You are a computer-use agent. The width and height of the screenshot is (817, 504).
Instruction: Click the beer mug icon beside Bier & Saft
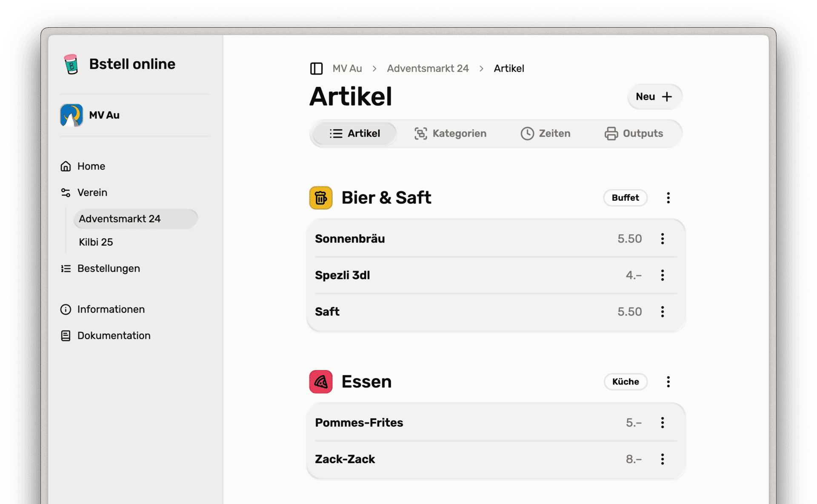[x=320, y=197]
